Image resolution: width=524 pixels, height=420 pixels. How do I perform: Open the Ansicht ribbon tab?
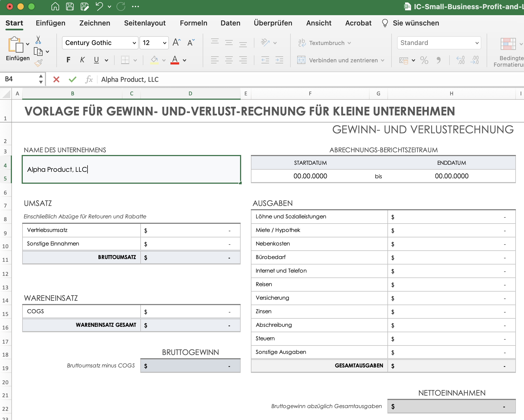(319, 23)
